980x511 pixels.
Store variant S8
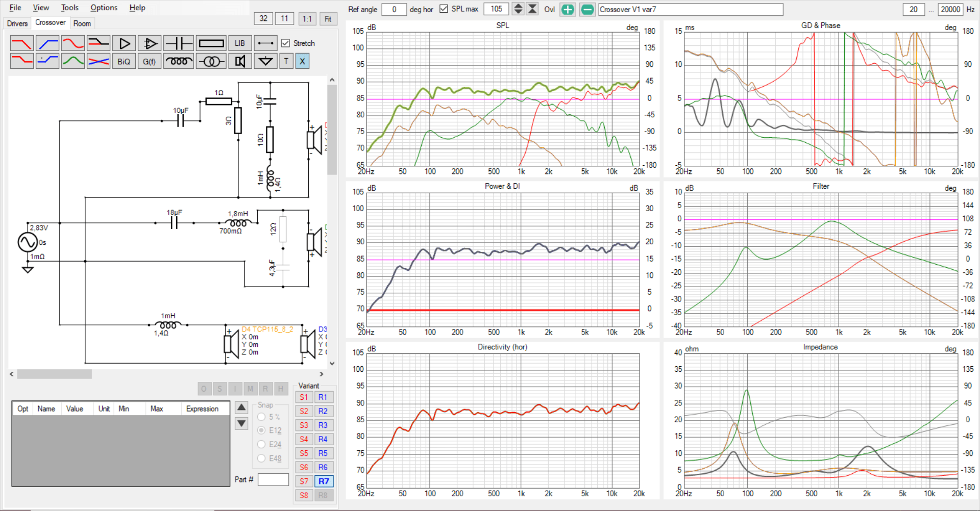[x=304, y=495]
